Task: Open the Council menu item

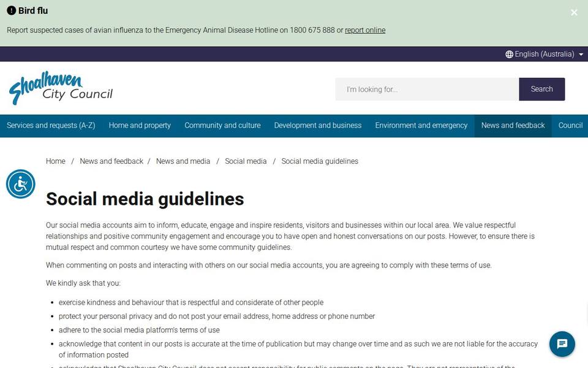Action: (570, 125)
